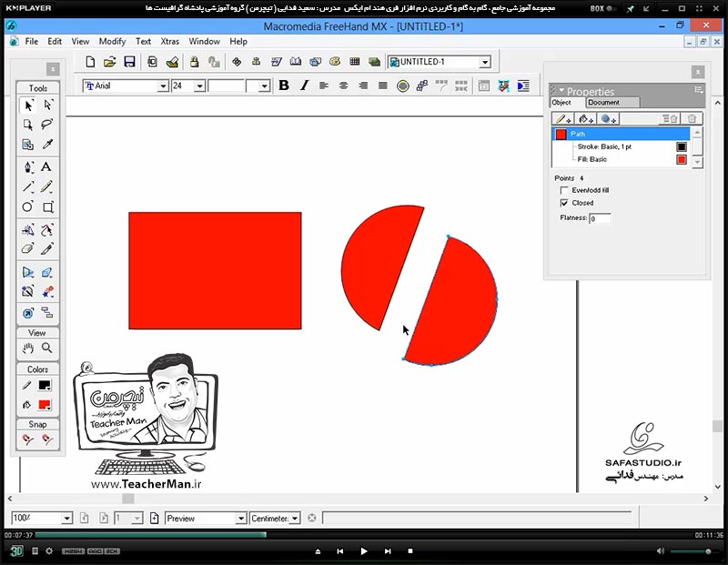
Task: Select the Subselect tool
Action: (47, 106)
